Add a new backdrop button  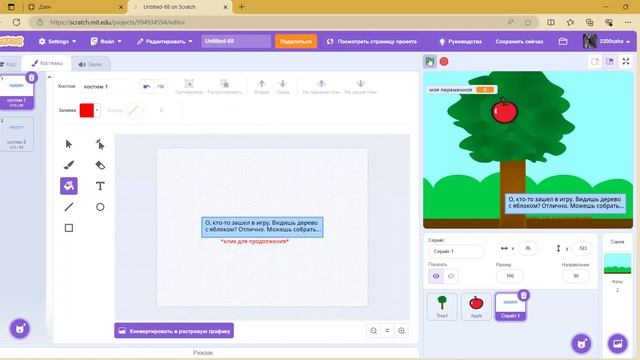click(618, 344)
